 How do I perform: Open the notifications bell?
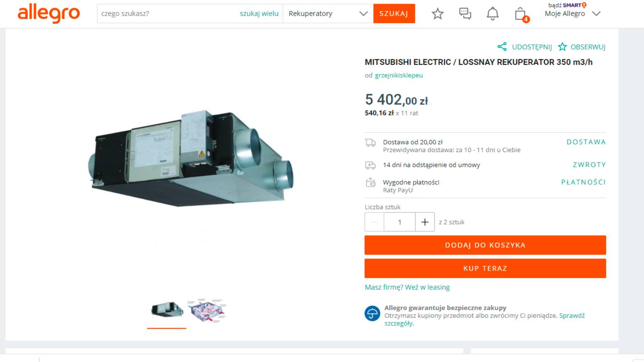coord(492,14)
